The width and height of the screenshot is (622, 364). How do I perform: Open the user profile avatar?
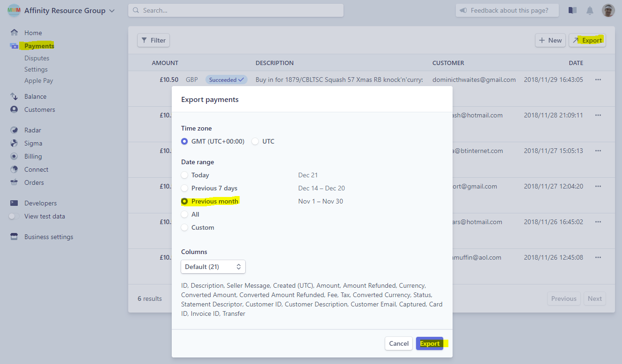click(608, 10)
